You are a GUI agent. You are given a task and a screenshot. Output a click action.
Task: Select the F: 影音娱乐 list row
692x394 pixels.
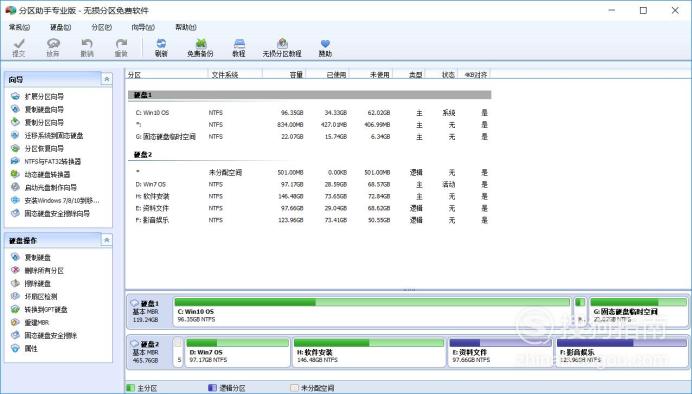309,220
